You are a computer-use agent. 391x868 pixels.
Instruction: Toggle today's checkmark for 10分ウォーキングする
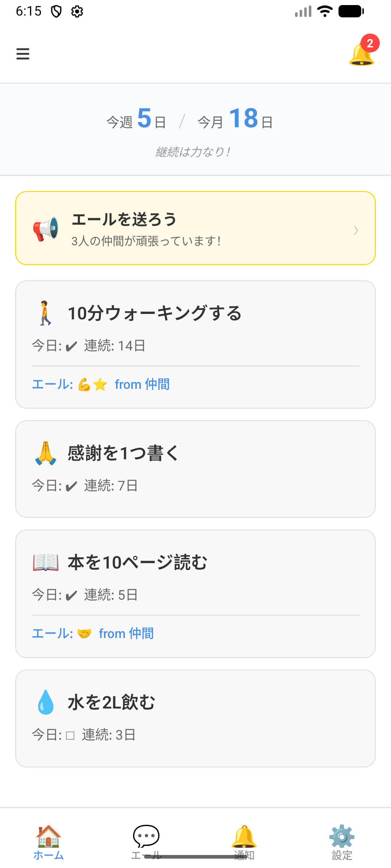pos(71,346)
